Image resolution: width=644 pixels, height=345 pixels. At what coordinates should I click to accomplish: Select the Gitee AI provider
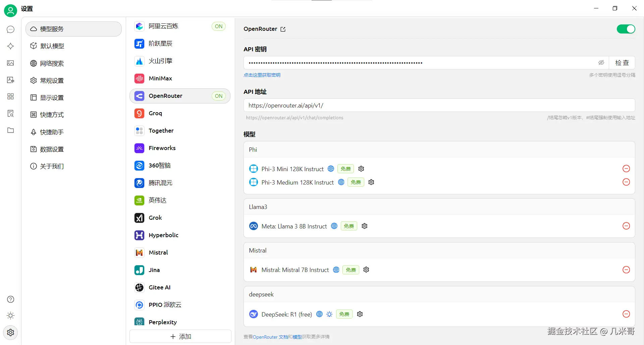[x=180, y=287]
